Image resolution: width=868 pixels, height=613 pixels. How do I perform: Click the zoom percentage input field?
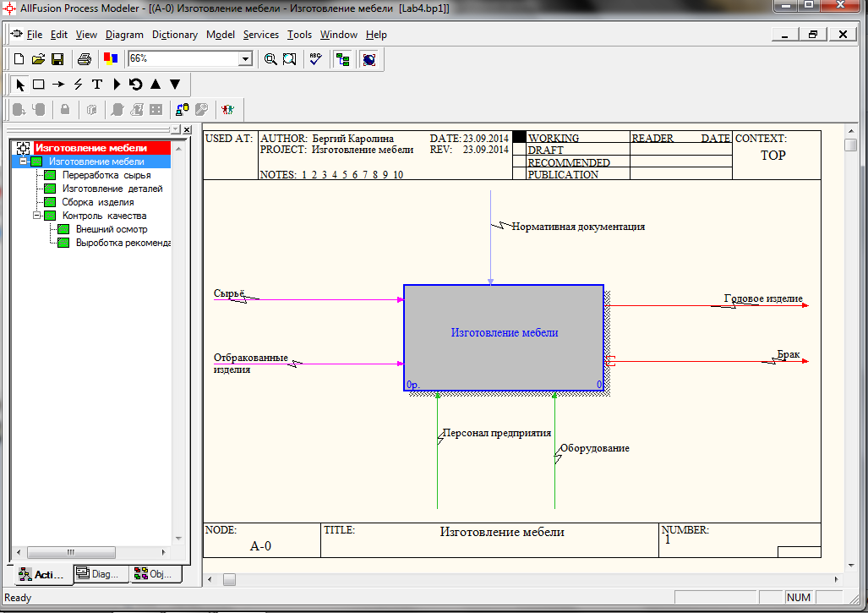click(x=183, y=58)
